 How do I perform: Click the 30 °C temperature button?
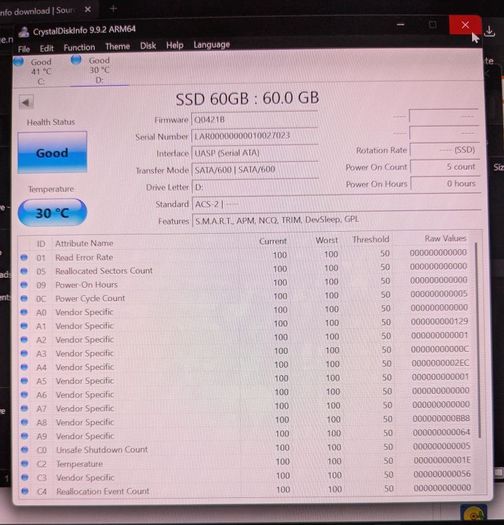[52, 212]
